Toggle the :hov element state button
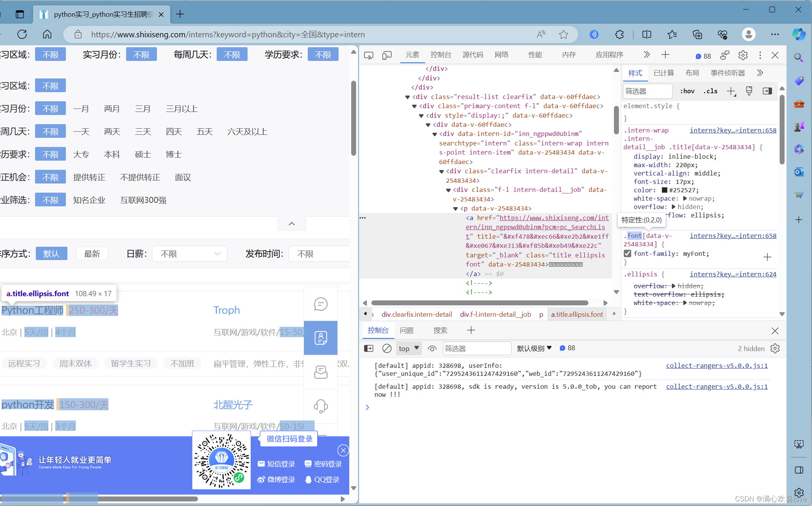This screenshot has height=506, width=812. [x=687, y=91]
